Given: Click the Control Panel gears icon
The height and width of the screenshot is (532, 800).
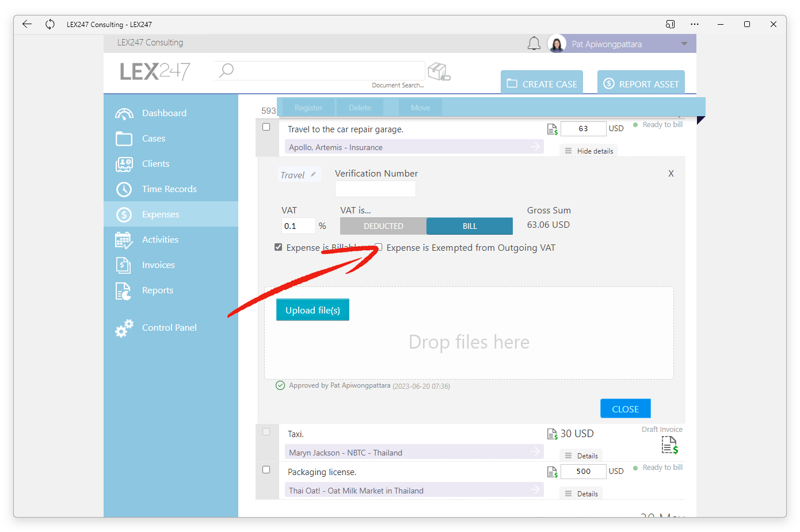Looking at the screenshot, I should click(124, 328).
